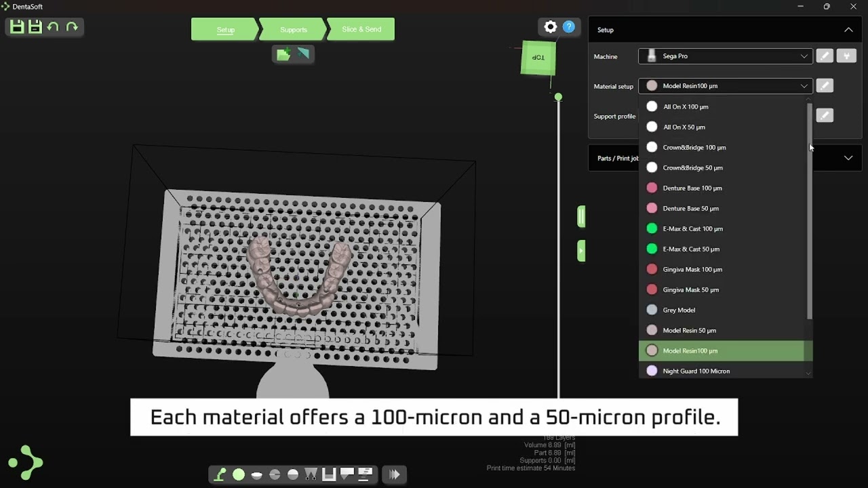Click the teal triangle icon beside the add-file icon
The image size is (868, 488).
[x=303, y=54]
